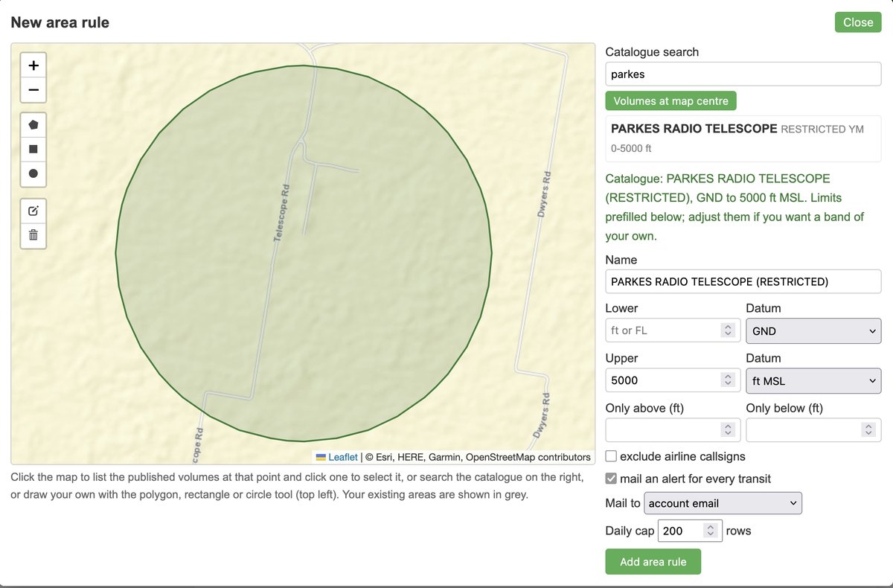Click the Catalogue search field
Viewport: 893px width, 588px height.
[743, 74]
